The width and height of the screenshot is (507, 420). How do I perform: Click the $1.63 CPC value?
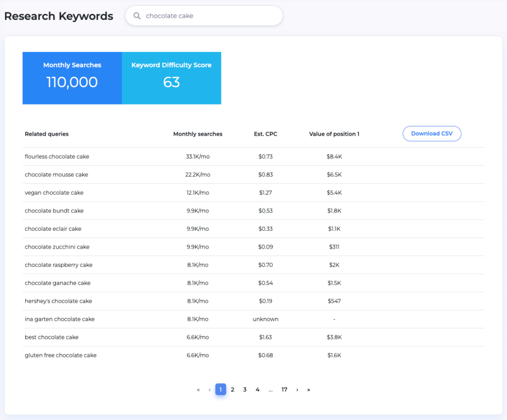[x=265, y=337]
